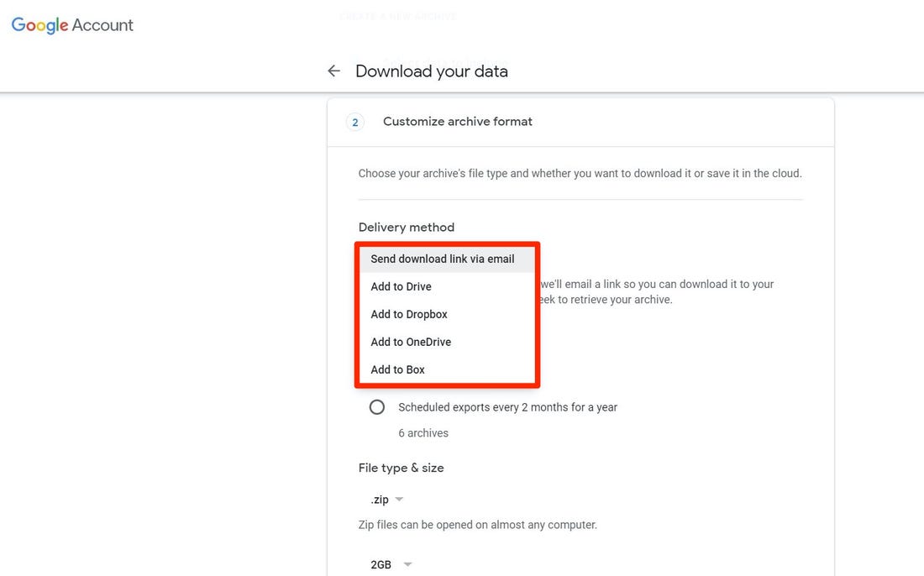The height and width of the screenshot is (576, 924).
Task: Pick Add to Dropbox delivery method
Action: tap(447, 315)
